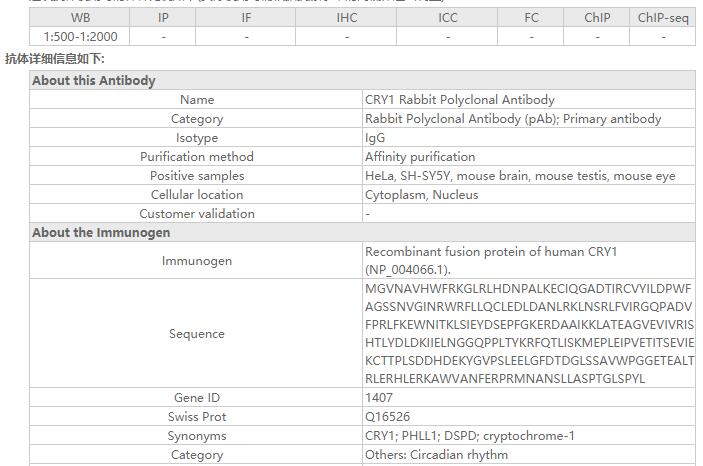703x466 pixels.
Task: Select the Purification method row label
Action: tap(197, 157)
